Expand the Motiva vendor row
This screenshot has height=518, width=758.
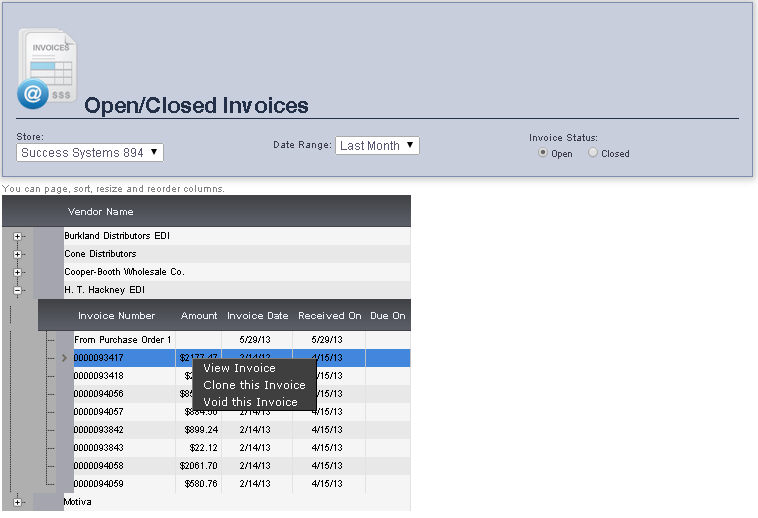[17, 502]
